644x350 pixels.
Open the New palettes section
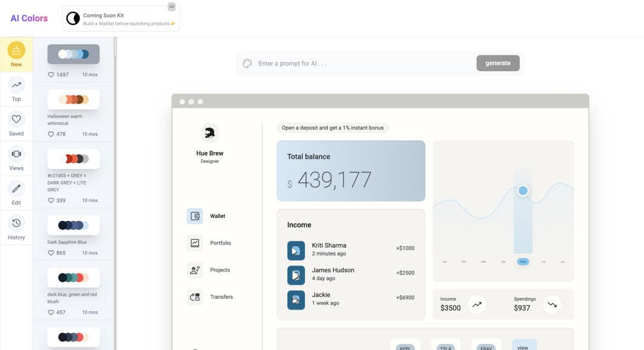point(16,54)
